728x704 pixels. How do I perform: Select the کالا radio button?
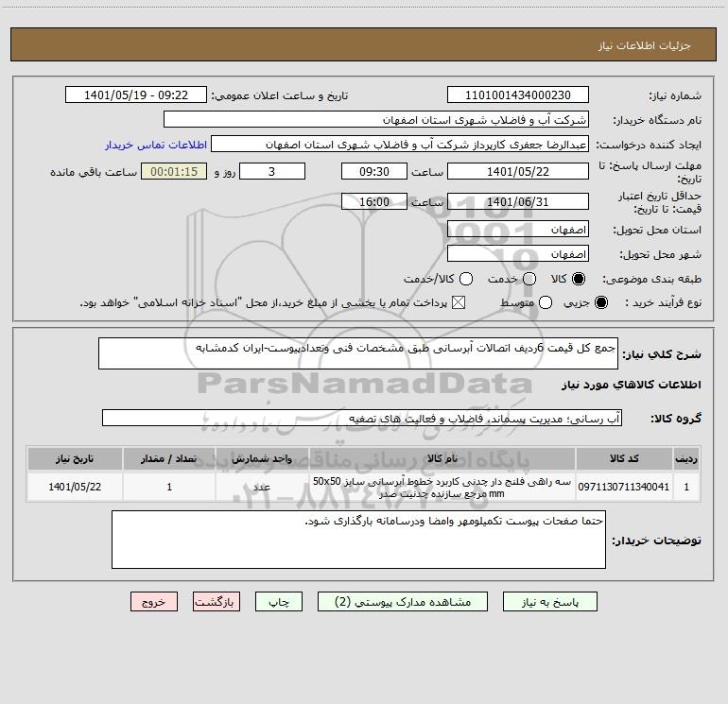click(579, 279)
